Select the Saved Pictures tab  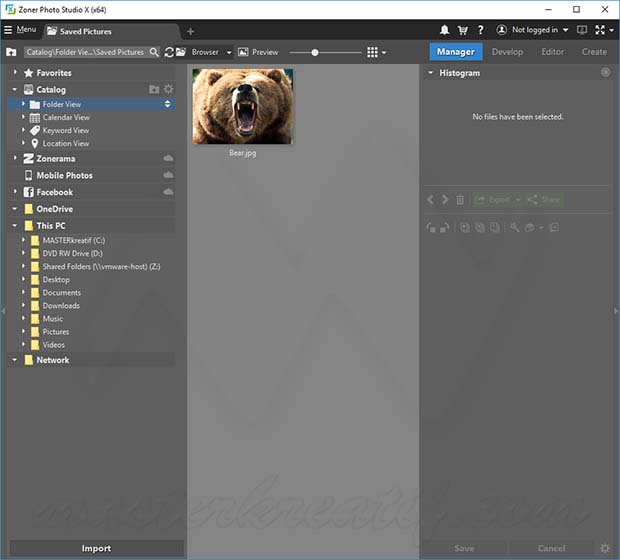click(x=112, y=31)
